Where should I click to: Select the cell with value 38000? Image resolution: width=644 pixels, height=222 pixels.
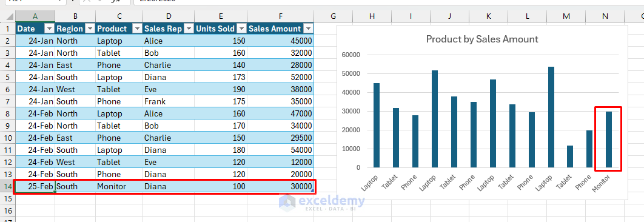pos(281,89)
